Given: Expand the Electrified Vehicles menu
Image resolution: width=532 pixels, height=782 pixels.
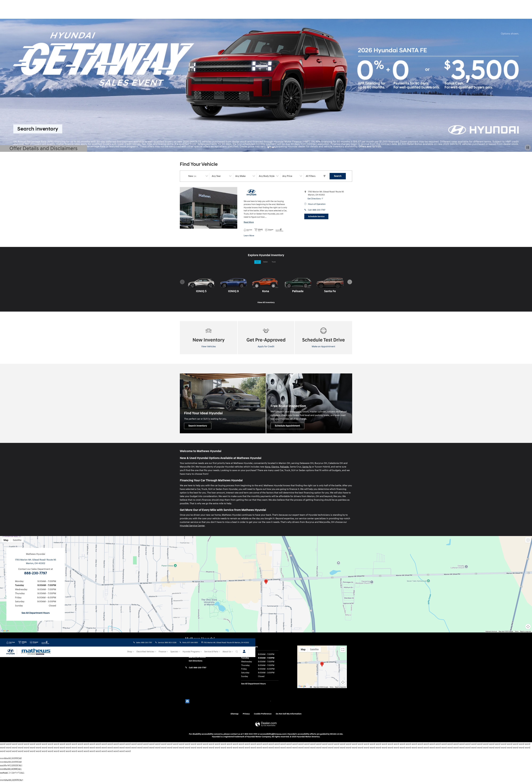Looking at the screenshot, I should 146,652.
